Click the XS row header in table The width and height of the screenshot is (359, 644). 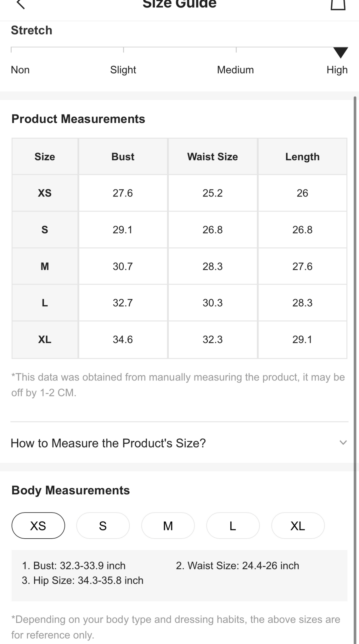45,193
